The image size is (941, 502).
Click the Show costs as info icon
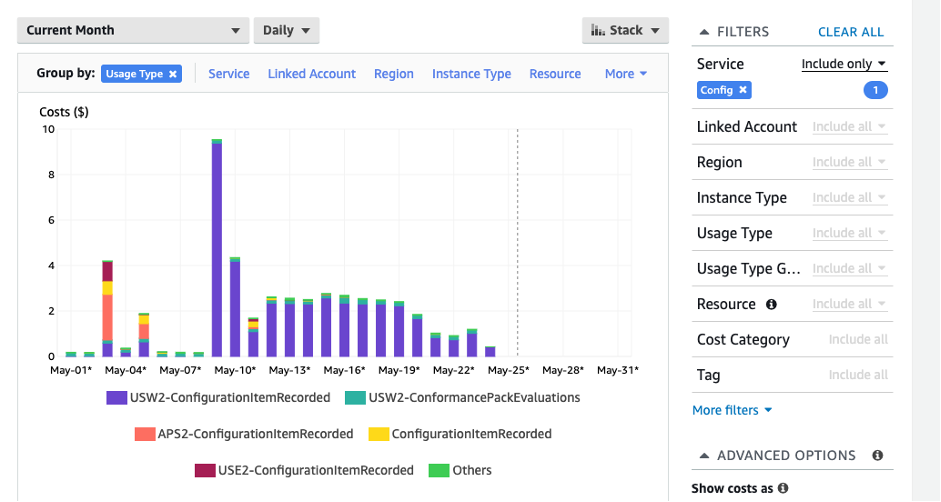click(783, 488)
